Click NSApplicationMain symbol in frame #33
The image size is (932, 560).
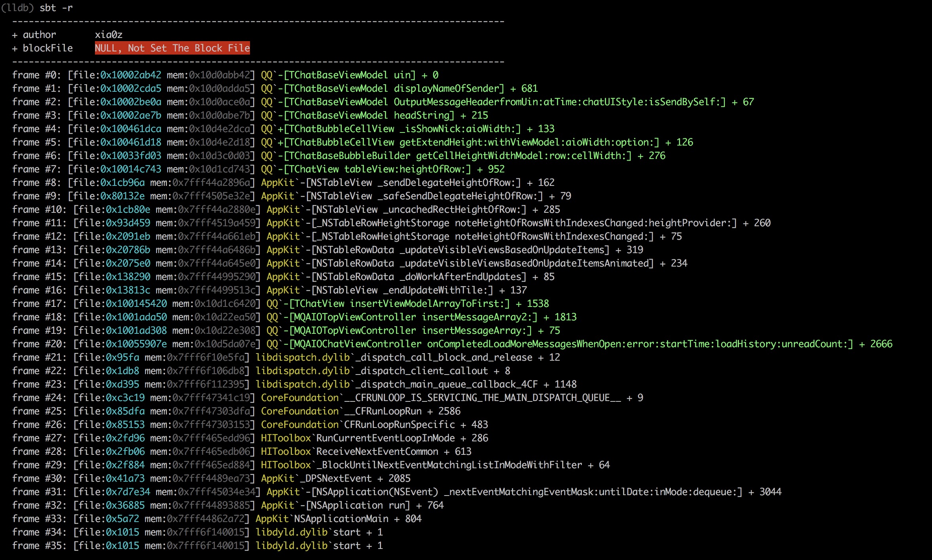(x=341, y=519)
